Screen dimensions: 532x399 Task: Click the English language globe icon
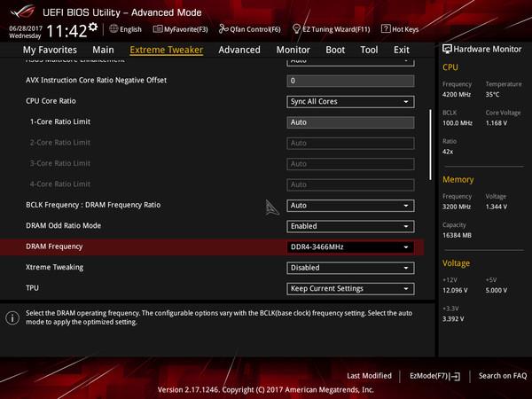pyautogui.click(x=113, y=29)
